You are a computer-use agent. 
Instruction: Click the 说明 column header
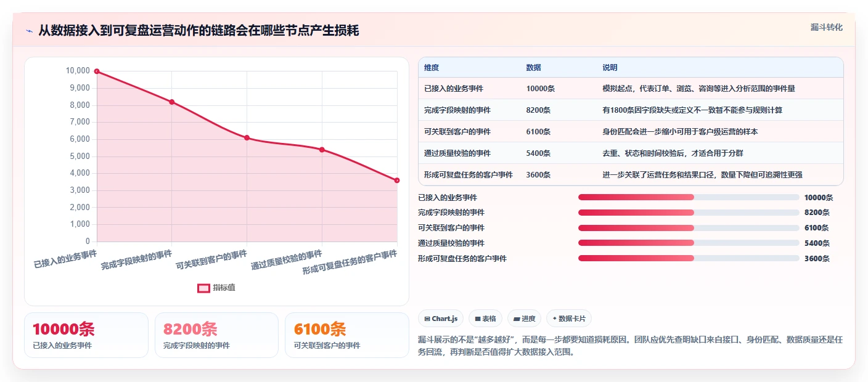610,68
